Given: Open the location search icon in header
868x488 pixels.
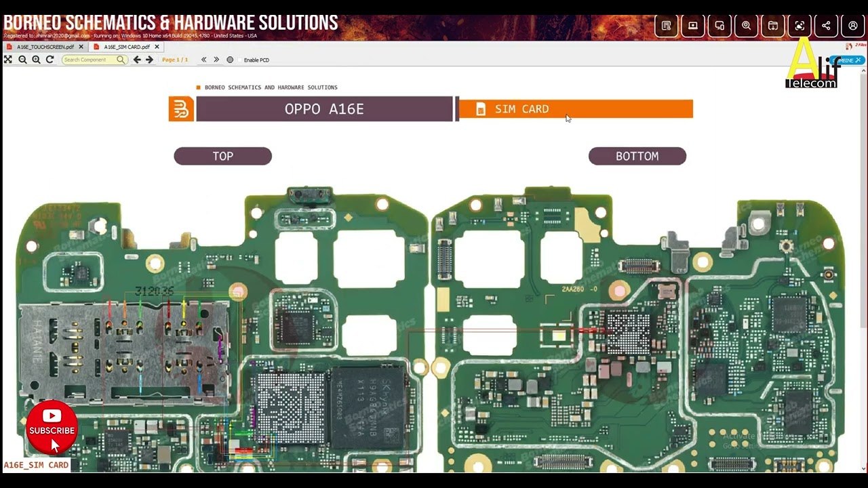Looking at the screenshot, I should (746, 26).
